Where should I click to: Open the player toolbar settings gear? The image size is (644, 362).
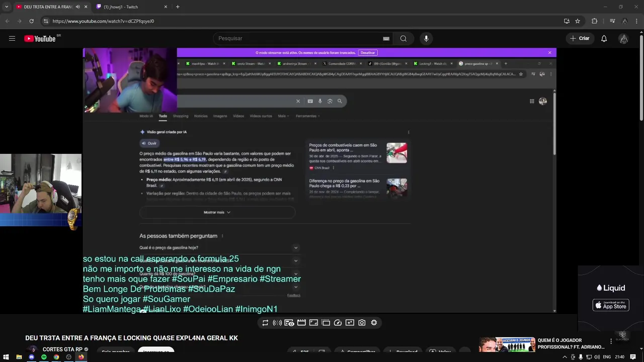tap(374, 323)
